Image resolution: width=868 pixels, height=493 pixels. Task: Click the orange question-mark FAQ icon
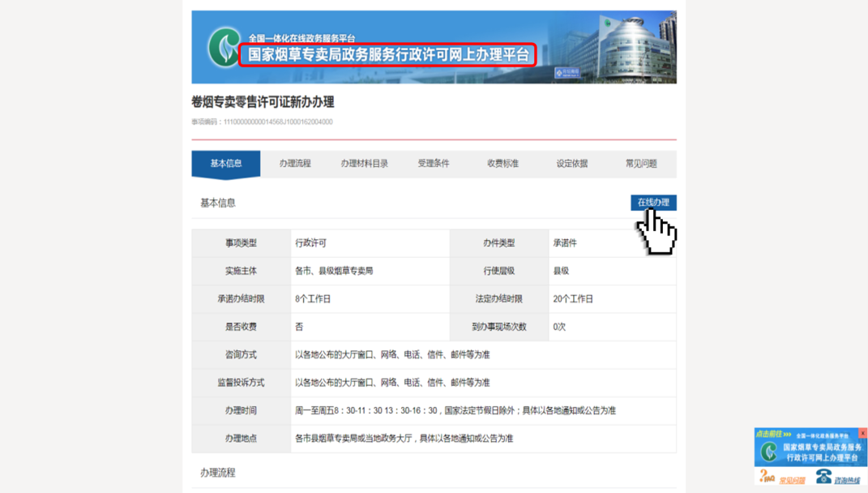pyautogui.click(x=767, y=476)
